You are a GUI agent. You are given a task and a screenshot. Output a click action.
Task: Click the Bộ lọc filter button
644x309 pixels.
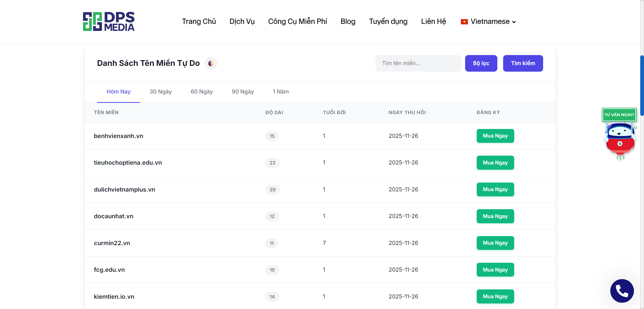click(x=481, y=63)
